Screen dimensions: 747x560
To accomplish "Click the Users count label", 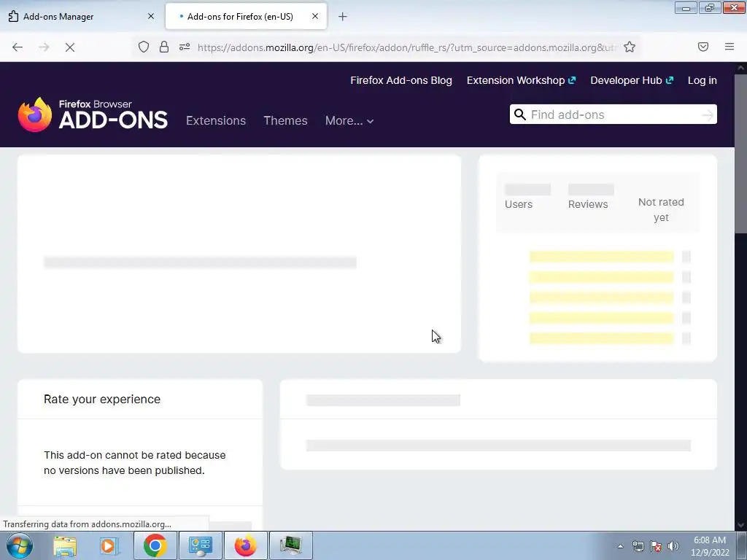I will pos(519,204).
